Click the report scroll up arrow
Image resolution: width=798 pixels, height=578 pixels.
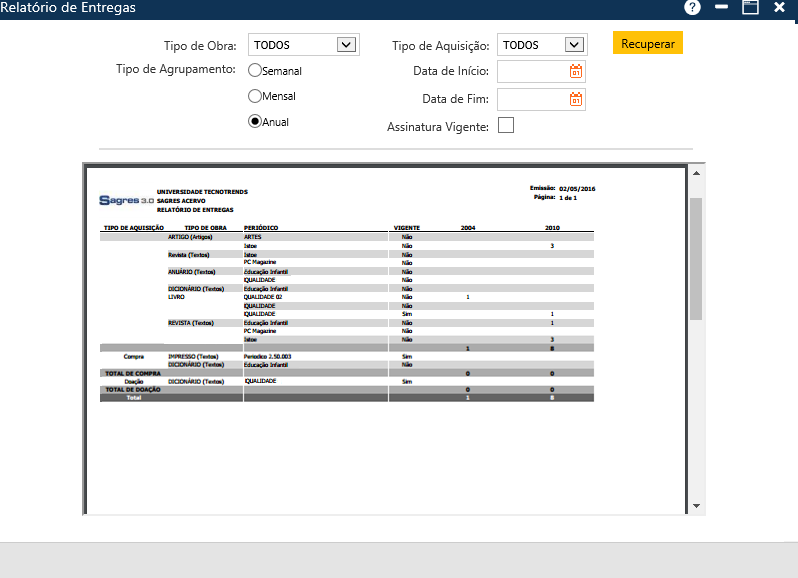[696, 174]
